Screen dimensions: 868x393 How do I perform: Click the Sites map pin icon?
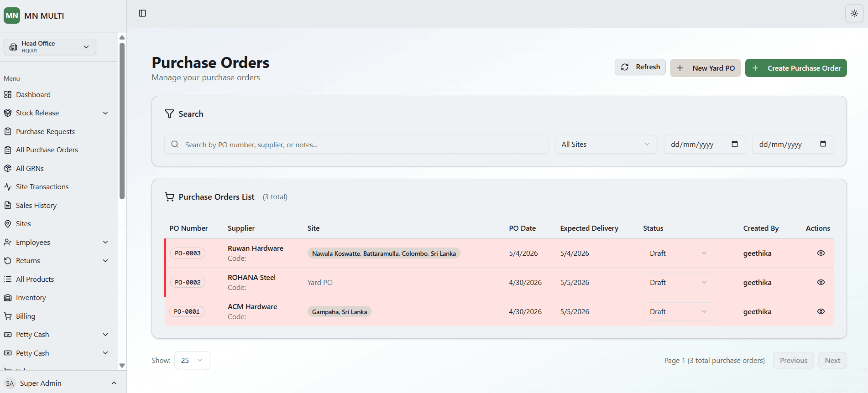(8, 224)
